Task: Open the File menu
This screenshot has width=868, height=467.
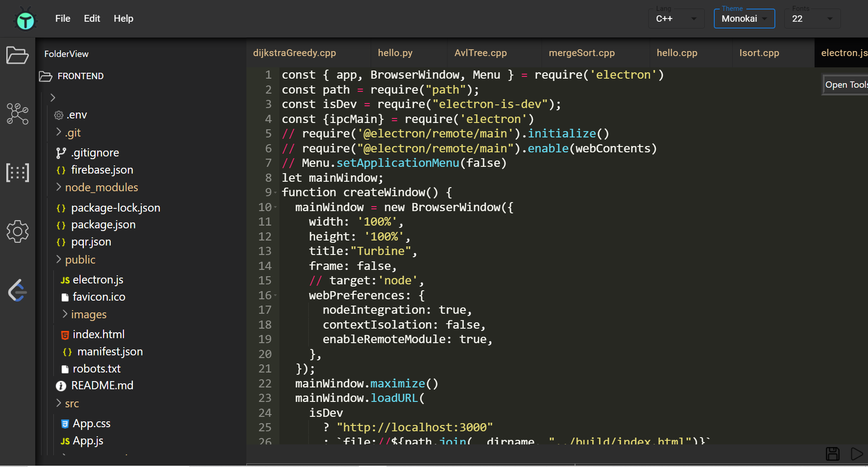Action: (63, 19)
